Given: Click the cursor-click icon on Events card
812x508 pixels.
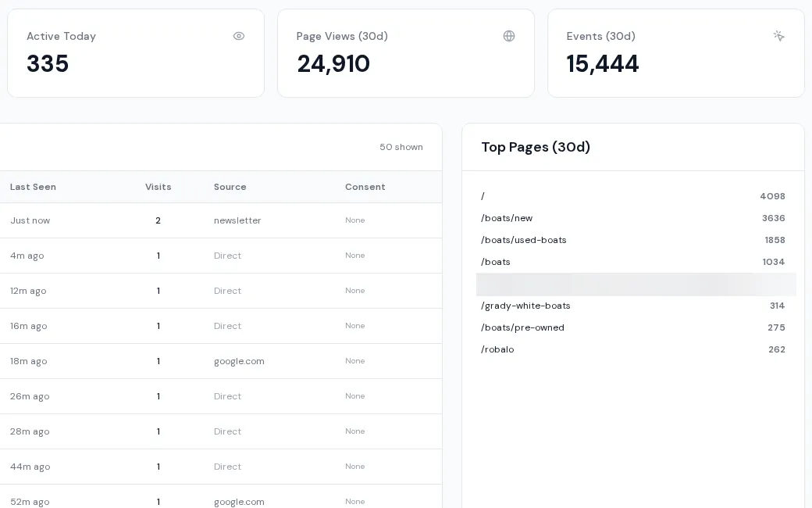Looking at the screenshot, I should click(x=779, y=36).
